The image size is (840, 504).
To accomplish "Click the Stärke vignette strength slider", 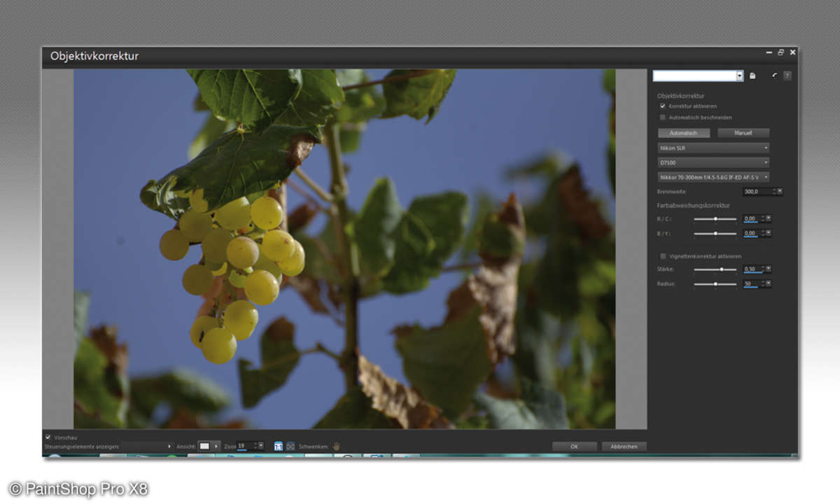I will pos(715,269).
